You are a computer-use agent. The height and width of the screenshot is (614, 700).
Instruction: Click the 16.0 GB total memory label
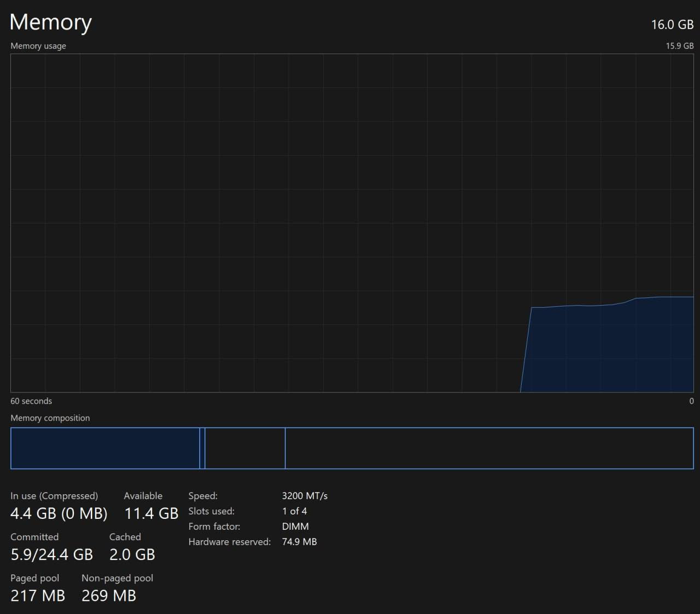tap(672, 25)
